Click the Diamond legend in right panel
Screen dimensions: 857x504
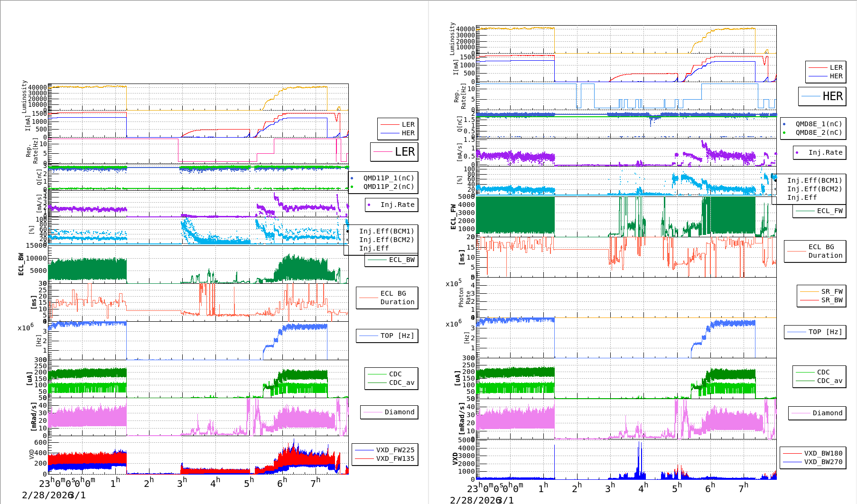[x=817, y=413]
